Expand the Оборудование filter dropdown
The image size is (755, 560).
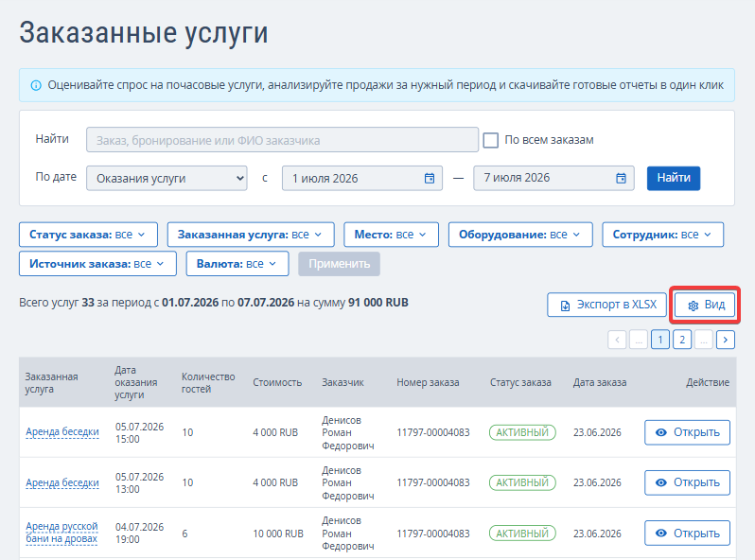(x=520, y=235)
